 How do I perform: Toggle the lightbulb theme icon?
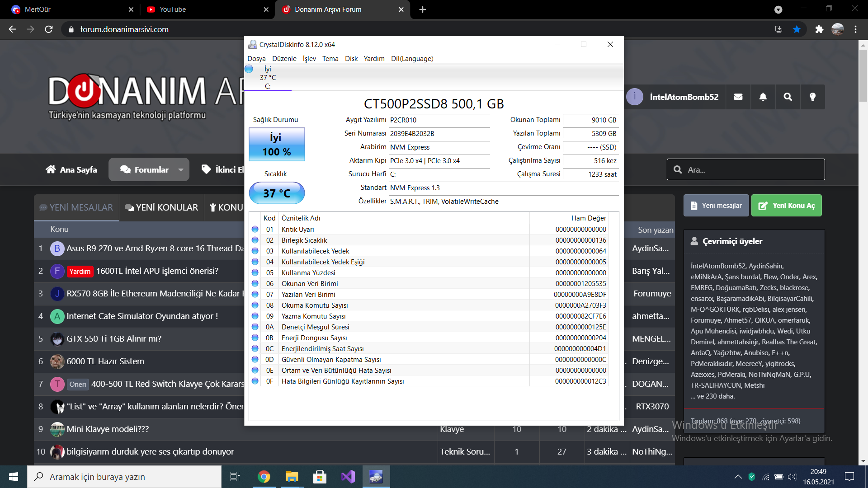tap(812, 97)
